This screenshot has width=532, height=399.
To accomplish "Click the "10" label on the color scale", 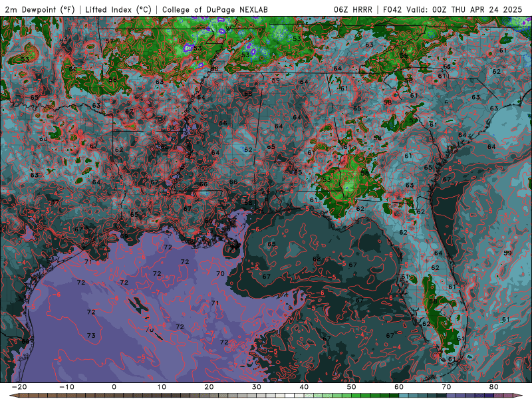I will coord(162,387).
